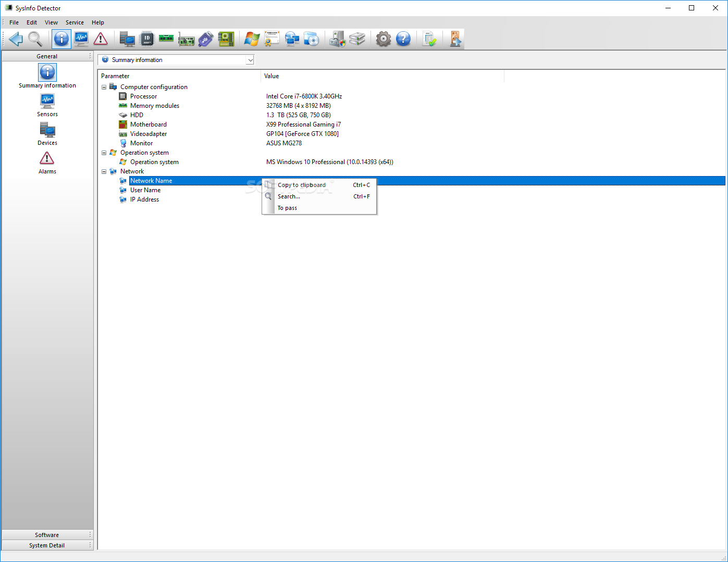Click the motherboard toolbar icon
Viewport: 728px width, 562px height.
point(226,39)
